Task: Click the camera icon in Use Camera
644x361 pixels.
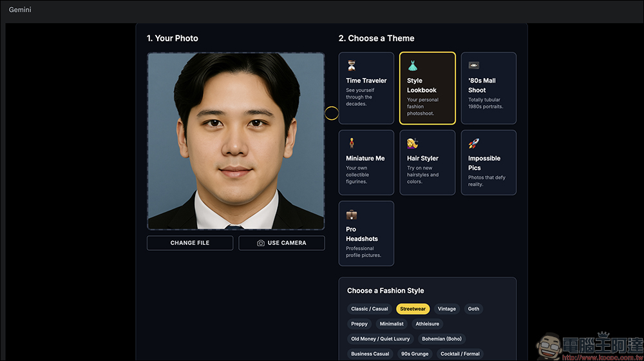Action: coord(261,243)
